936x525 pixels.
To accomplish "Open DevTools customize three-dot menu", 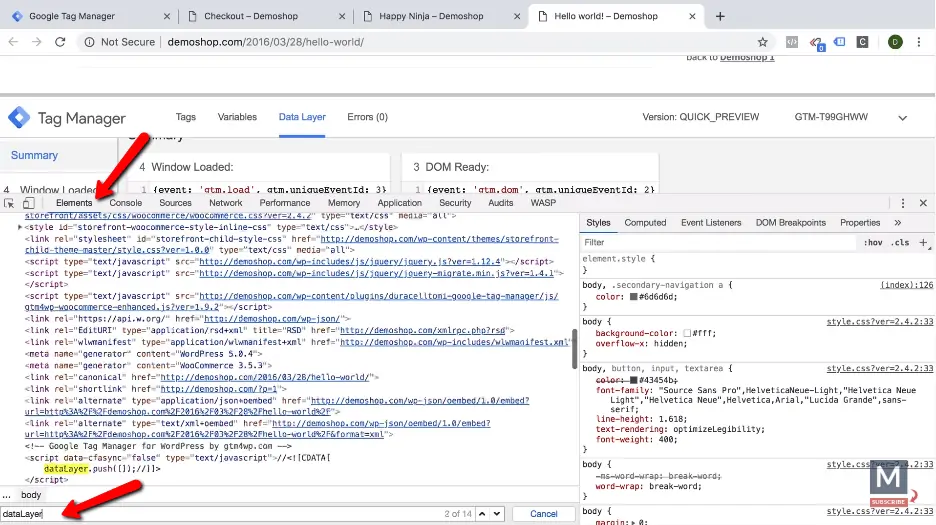I will (903, 203).
